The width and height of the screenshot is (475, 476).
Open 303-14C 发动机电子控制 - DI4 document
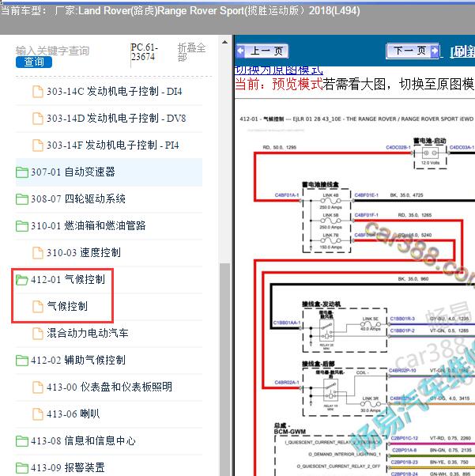coord(115,92)
